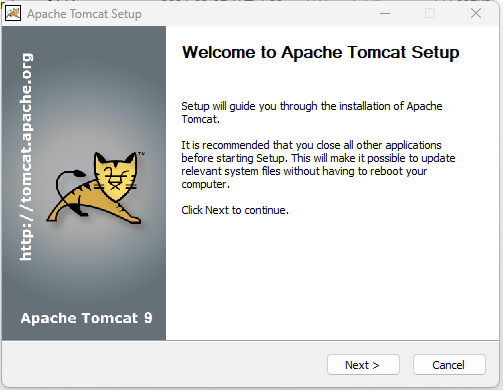Image resolution: width=503 pixels, height=390 pixels.
Task: Click the 'Apache Tomcat Setup' window title
Action: click(x=84, y=14)
